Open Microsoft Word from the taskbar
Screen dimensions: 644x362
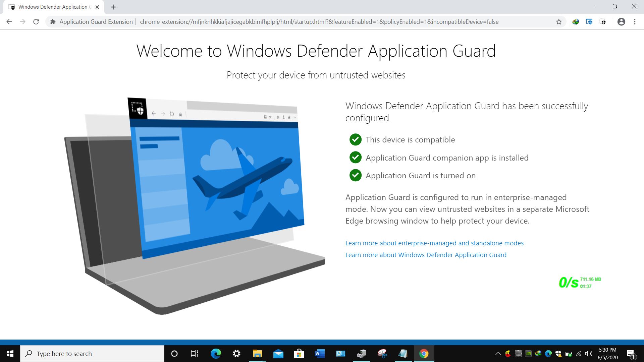[320, 354]
